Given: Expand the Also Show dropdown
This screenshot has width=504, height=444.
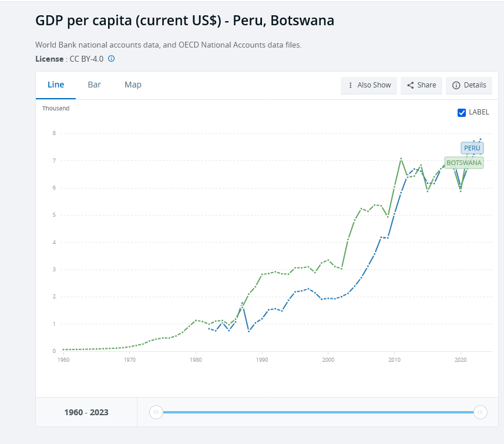Looking at the screenshot, I should [369, 85].
